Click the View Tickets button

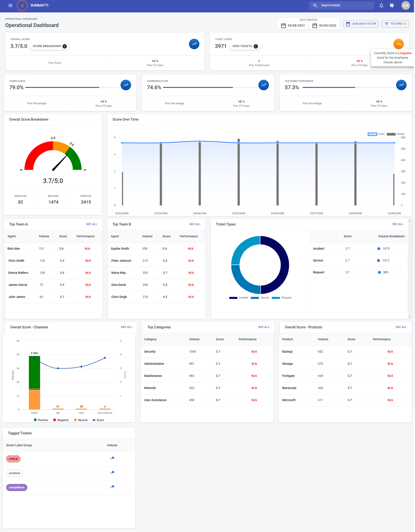245,46
